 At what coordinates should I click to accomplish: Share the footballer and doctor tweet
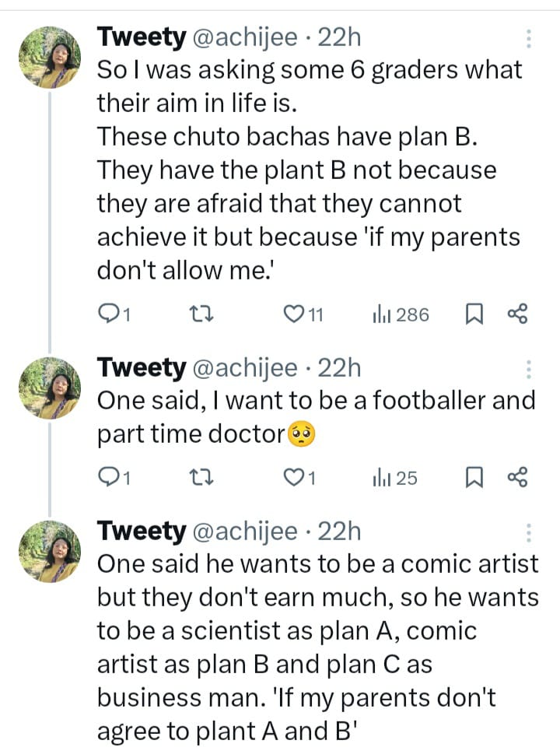point(518,478)
